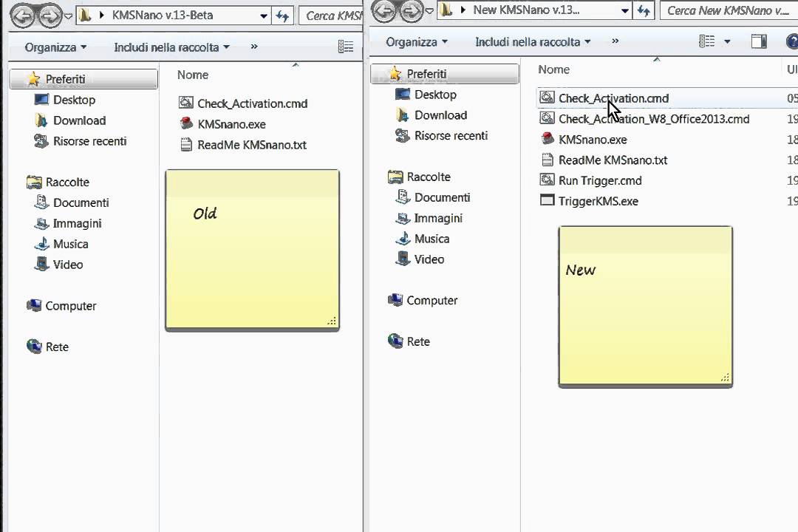Click Forward arrow in right Explorer window

point(412,11)
